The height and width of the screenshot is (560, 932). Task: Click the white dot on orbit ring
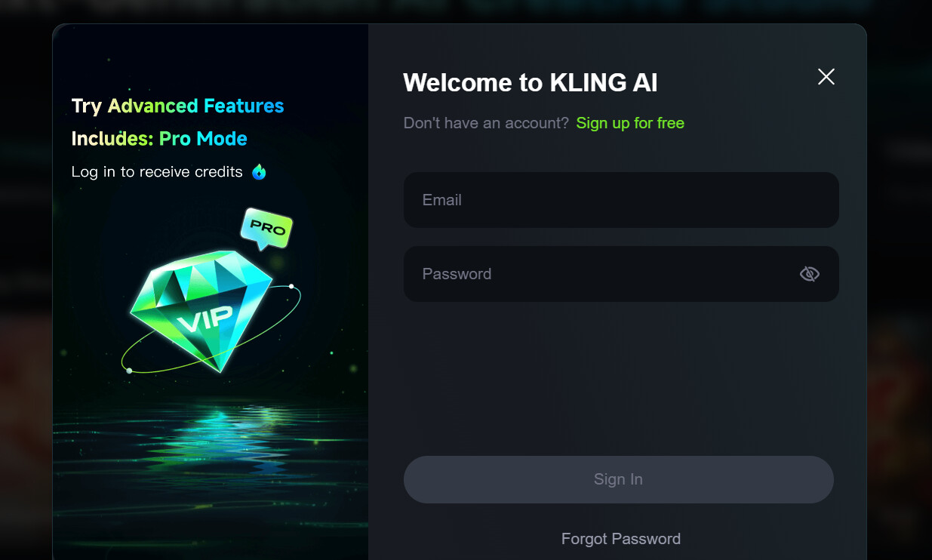291,286
